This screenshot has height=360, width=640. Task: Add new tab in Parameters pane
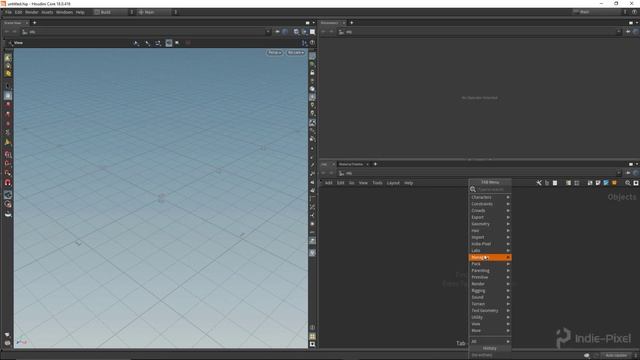(351, 23)
